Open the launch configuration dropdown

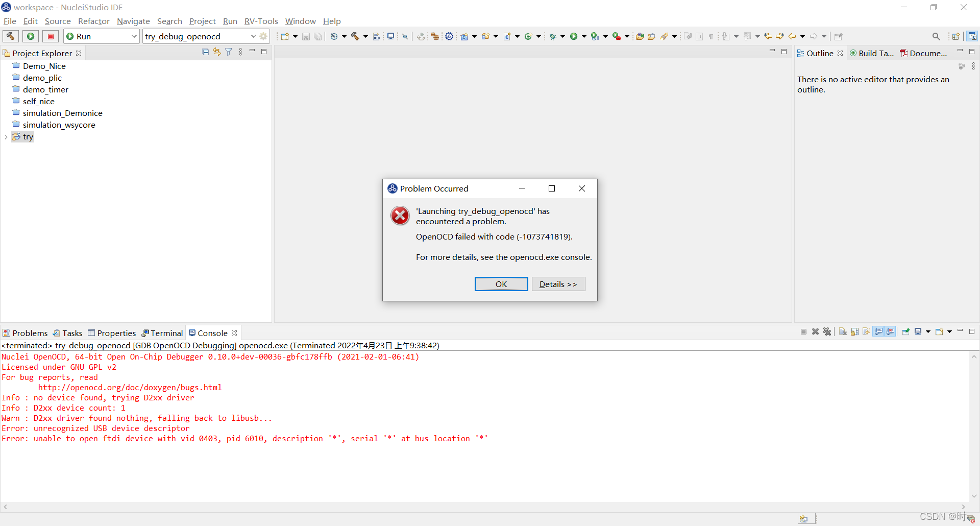[254, 36]
